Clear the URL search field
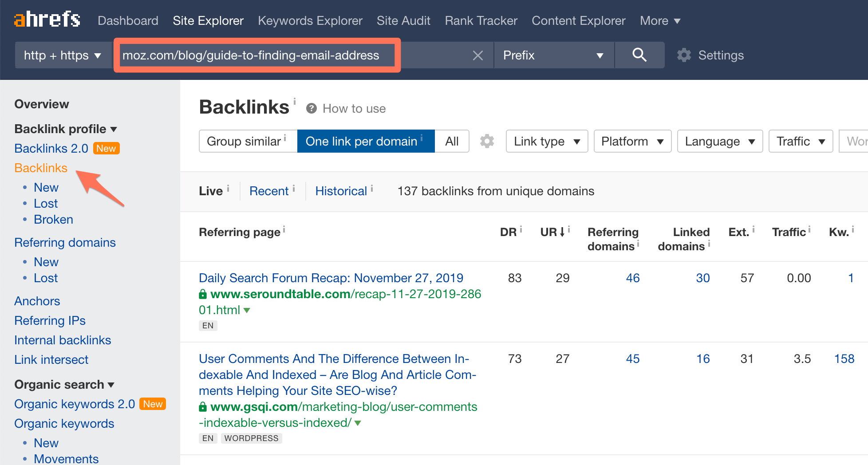 pos(477,55)
